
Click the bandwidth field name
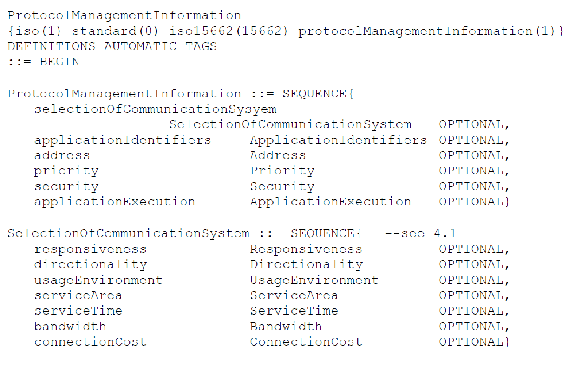tap(70, 327)
